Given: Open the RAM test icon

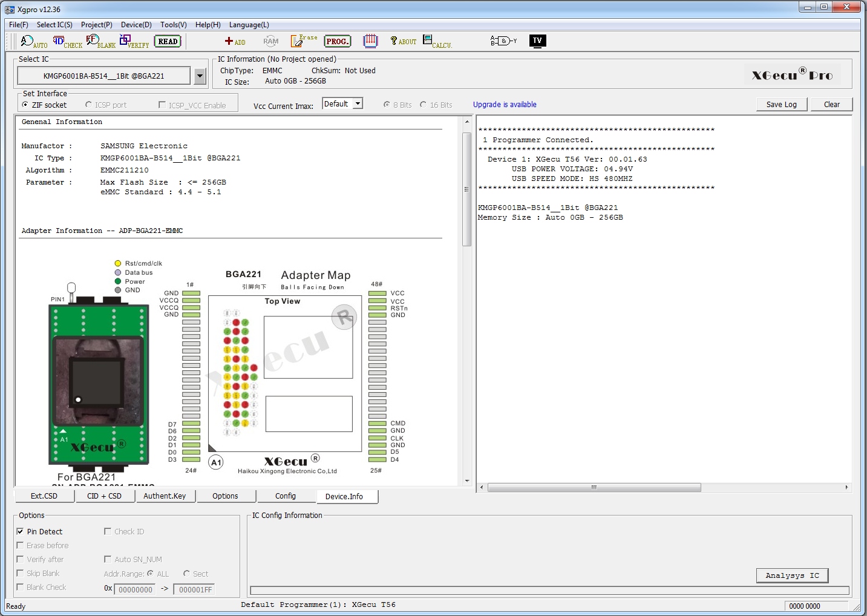Looking at the screenshot, I should 270,41.
